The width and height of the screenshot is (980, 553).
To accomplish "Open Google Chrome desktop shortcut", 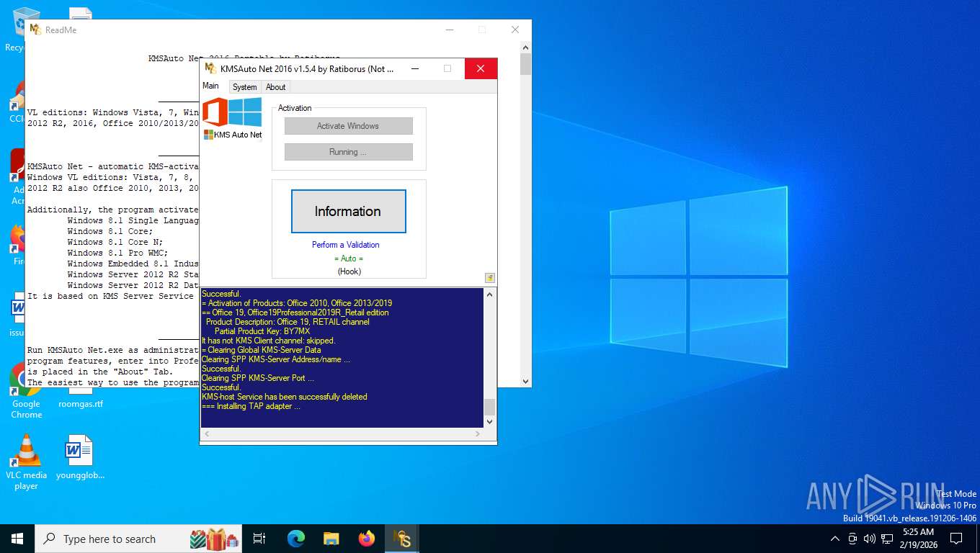I will click(26, 391).
